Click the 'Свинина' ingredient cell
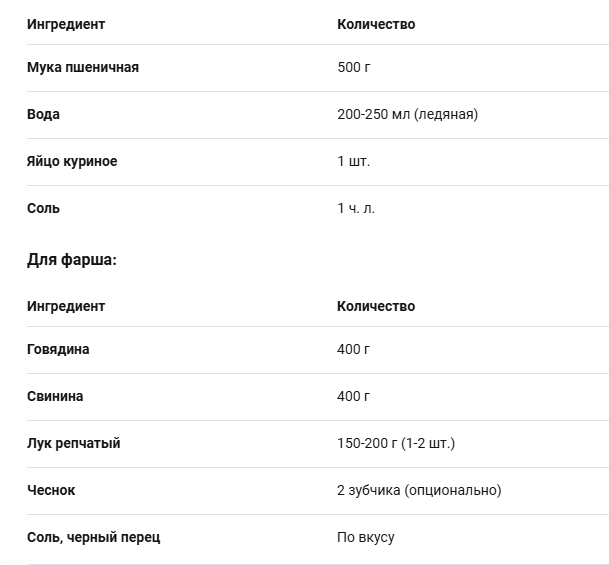This screenshot has width=609, height=565. point(55,396)
